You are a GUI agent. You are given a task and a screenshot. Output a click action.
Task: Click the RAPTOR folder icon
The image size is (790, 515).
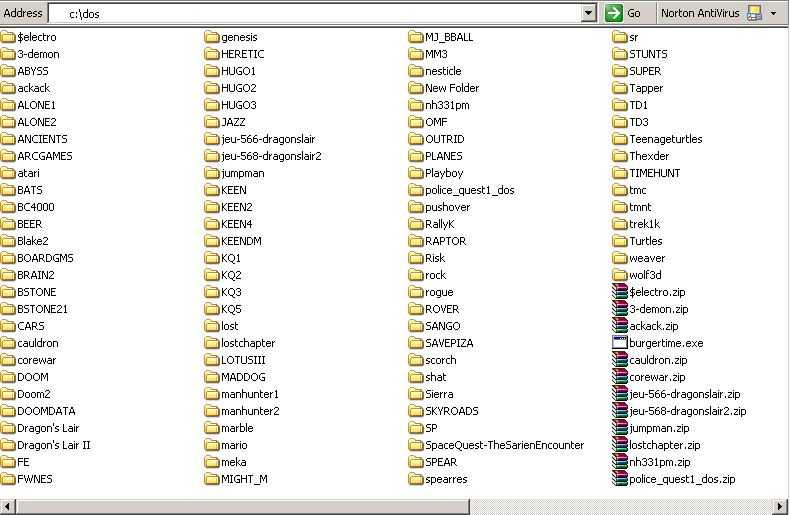click(416, 241)
